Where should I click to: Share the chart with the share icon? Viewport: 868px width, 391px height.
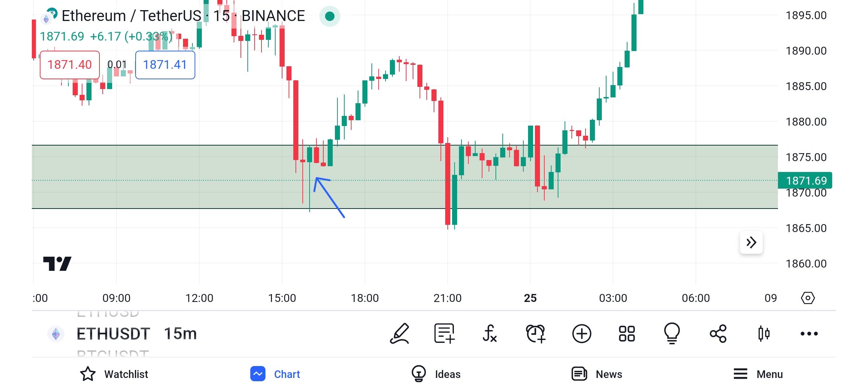[718, 333]
